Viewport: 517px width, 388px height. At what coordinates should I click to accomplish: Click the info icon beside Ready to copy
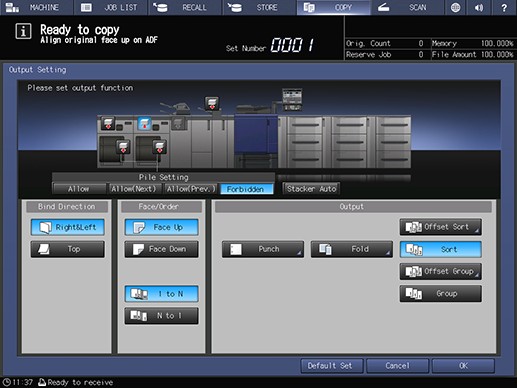(x=23, y=31)
